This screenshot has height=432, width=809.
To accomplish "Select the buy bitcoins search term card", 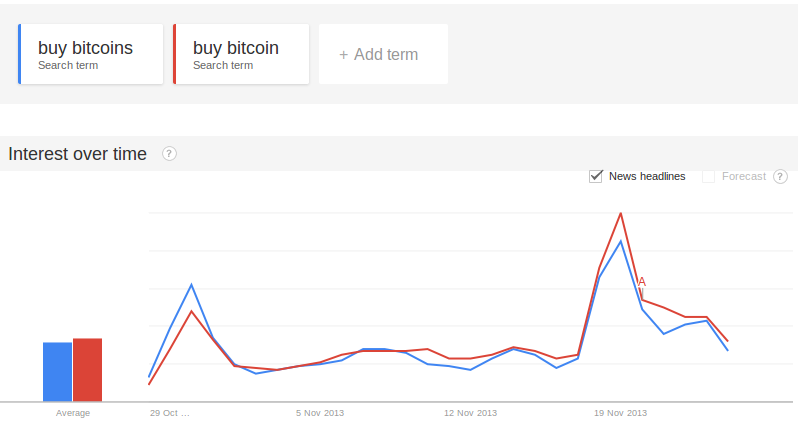I will [91, 54].
